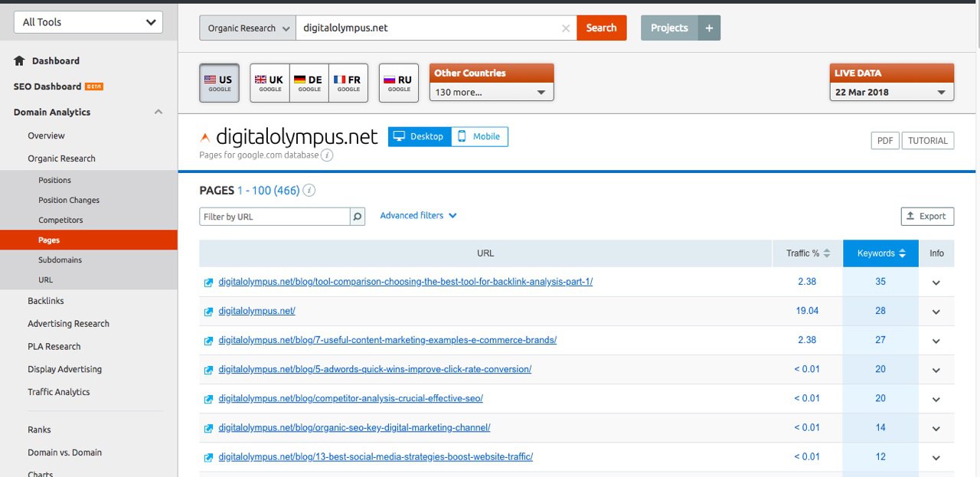Click the BETA badge next to SEO Dashboard
Viewport: 980px width, 477px height.
click(94, 87)
